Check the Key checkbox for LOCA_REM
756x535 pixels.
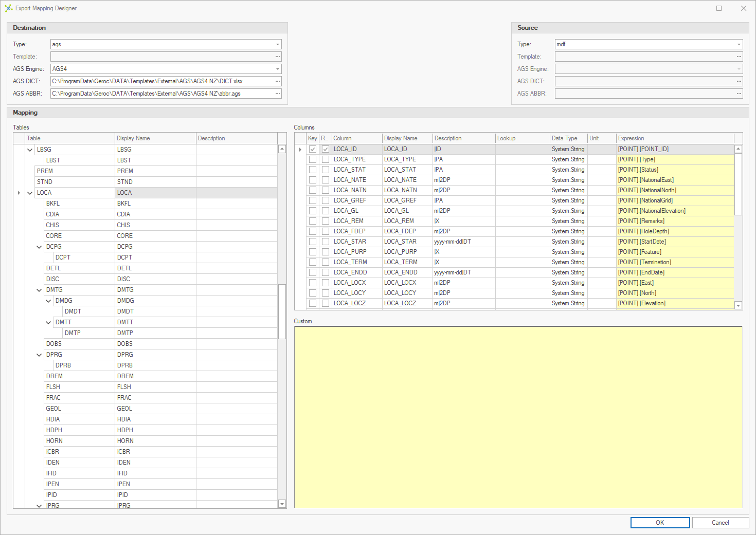coord(313,221)
